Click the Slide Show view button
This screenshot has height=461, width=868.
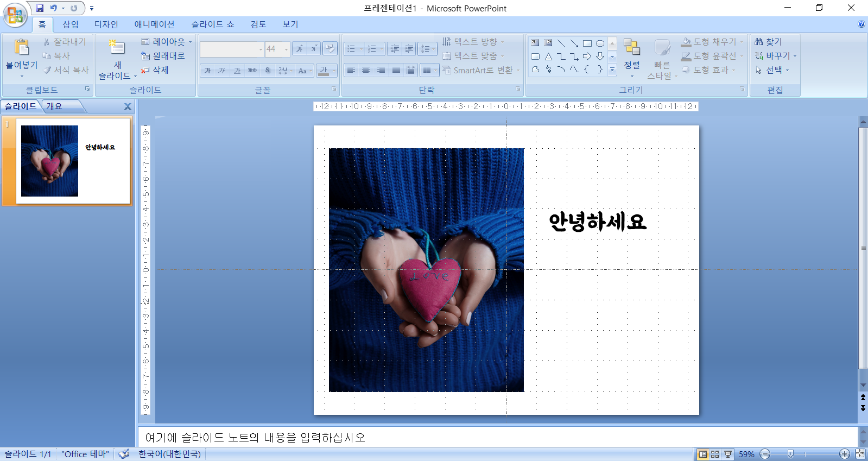pos(728,454)
